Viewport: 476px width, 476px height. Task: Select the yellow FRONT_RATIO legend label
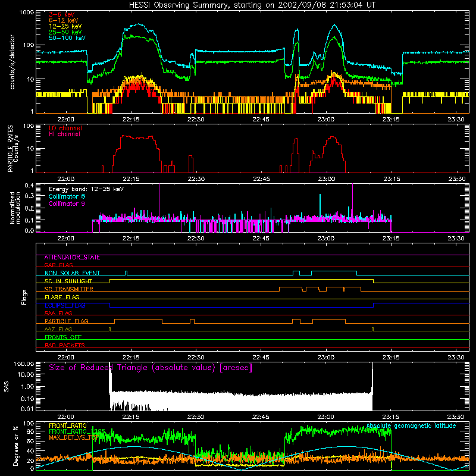tap(68, 425)
